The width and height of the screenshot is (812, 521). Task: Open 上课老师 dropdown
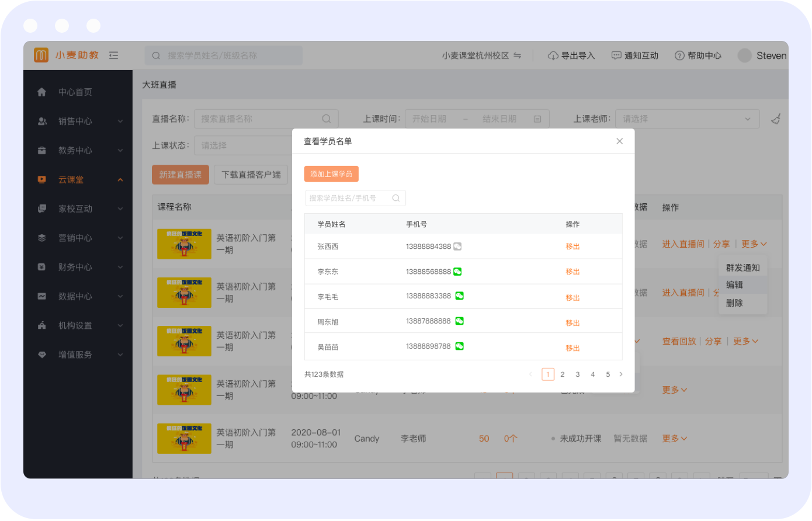coord(687,119)
